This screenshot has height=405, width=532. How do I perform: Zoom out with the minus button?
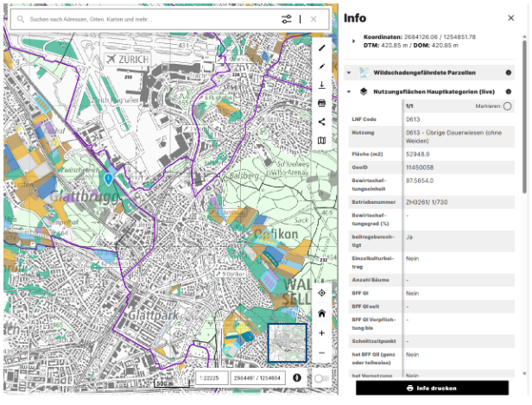click(x=321, y=353)
